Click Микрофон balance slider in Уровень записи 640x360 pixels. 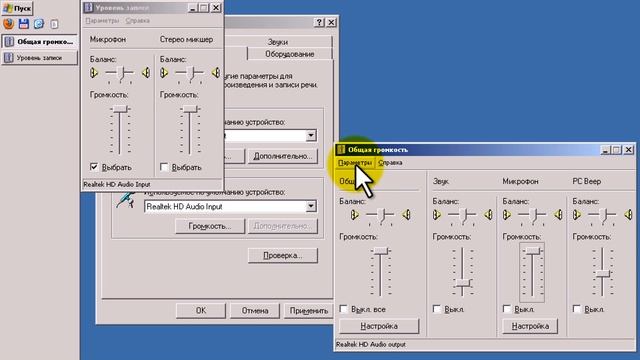click(x=120, y=73)
